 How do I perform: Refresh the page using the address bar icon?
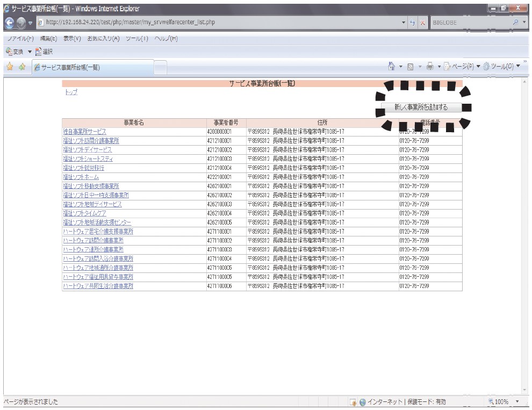tap(412, 23)
